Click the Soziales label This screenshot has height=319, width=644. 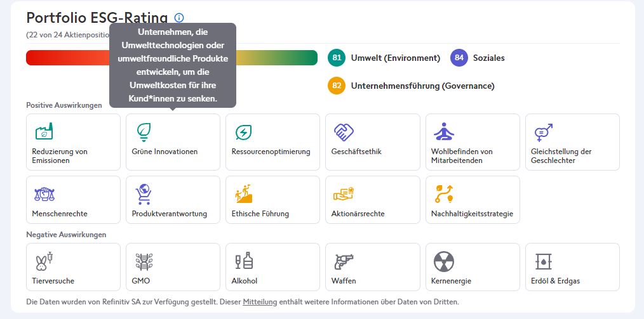(489, 58)
